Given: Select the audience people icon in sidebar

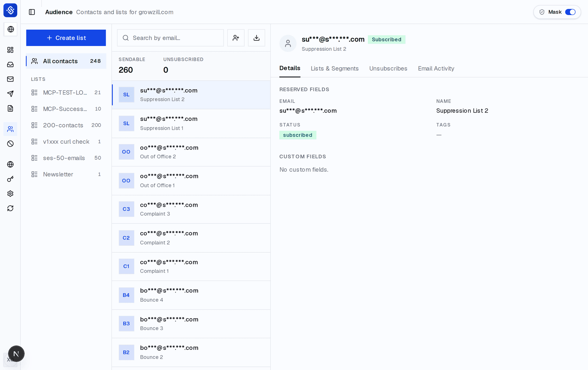Looking at the screenshot, I should [x=10, y=129].
